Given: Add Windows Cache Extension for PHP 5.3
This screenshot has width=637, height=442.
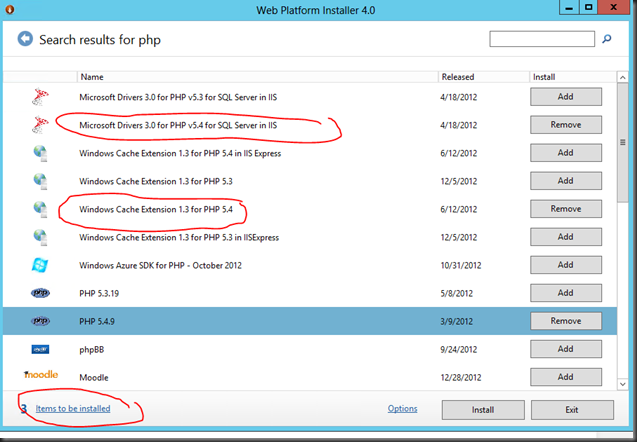Looking at the screenshot, I should [566, 181].
